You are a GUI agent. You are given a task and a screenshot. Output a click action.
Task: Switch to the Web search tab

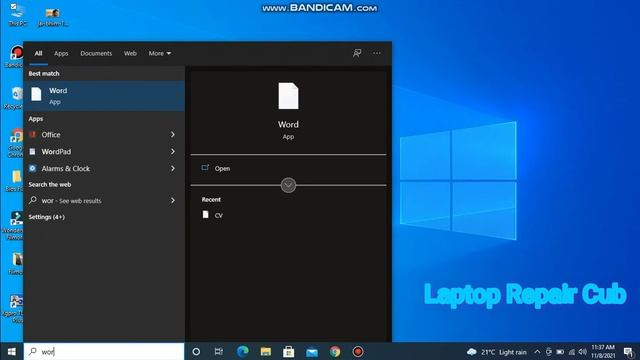point(130,53)
